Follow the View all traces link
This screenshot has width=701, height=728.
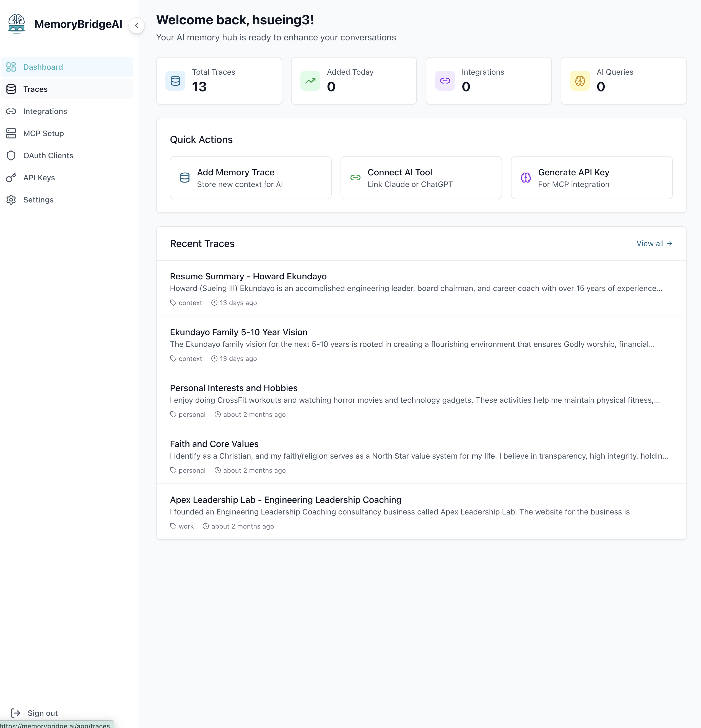click(x=654, y=244)
